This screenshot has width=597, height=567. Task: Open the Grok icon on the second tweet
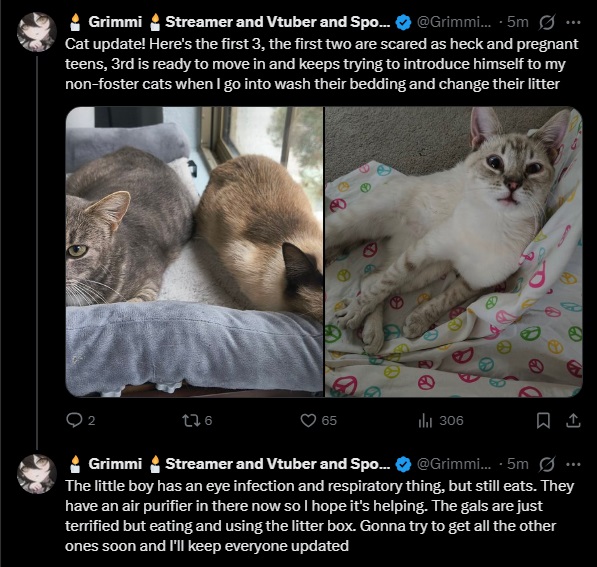coord(546,464)
